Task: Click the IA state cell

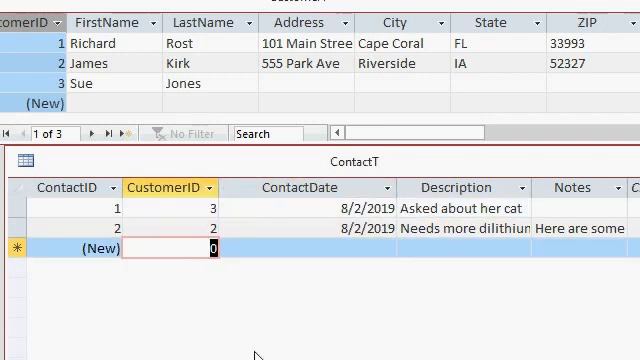Action: click(498, 63)
